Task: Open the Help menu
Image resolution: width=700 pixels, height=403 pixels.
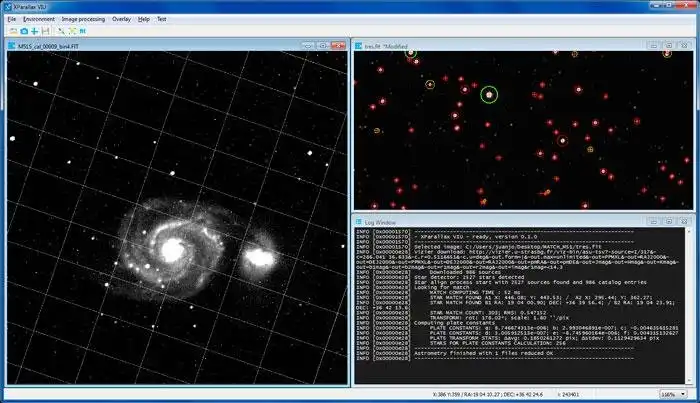Action: (x=144, y=19)
